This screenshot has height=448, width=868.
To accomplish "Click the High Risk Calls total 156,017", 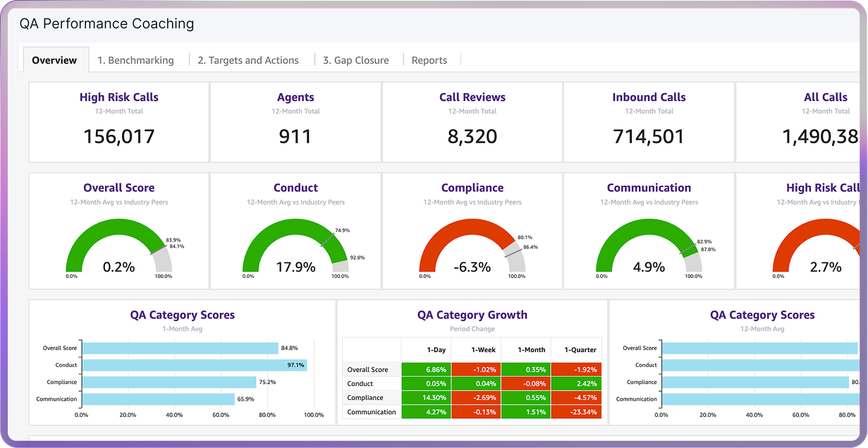I will pos(119,136).
